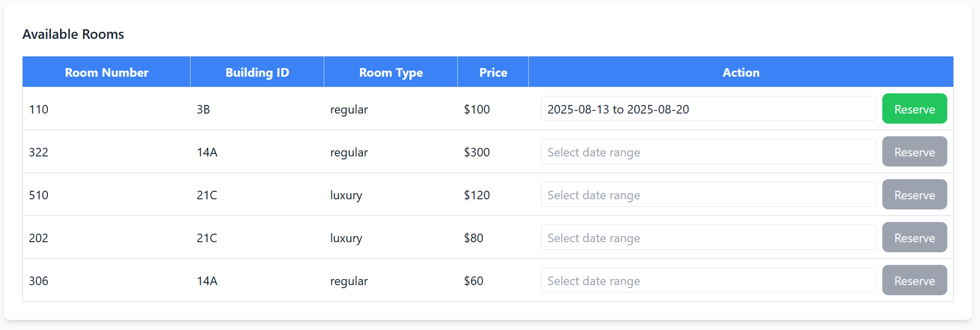
Task: Click the Price column header
Action: pos(493,73)
